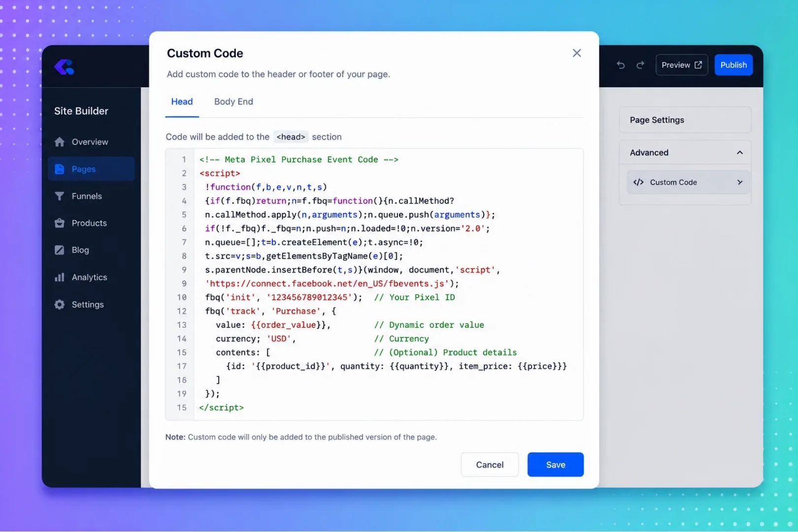This screenshot has width=798, height=532.
Task: Open the Page Settings panel
Action: [685, 120]
